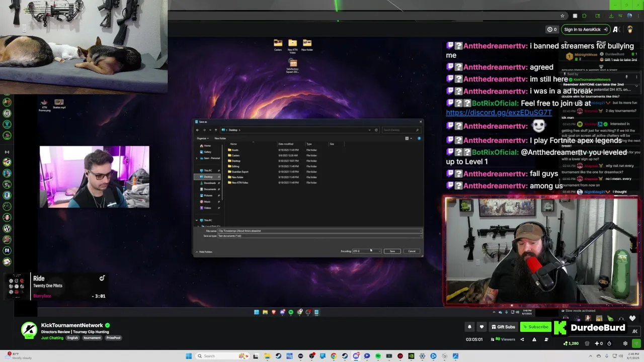Click the report warning triangle icon
The width and height of the screenshot is (644, 362).
(x=534, y=339)
